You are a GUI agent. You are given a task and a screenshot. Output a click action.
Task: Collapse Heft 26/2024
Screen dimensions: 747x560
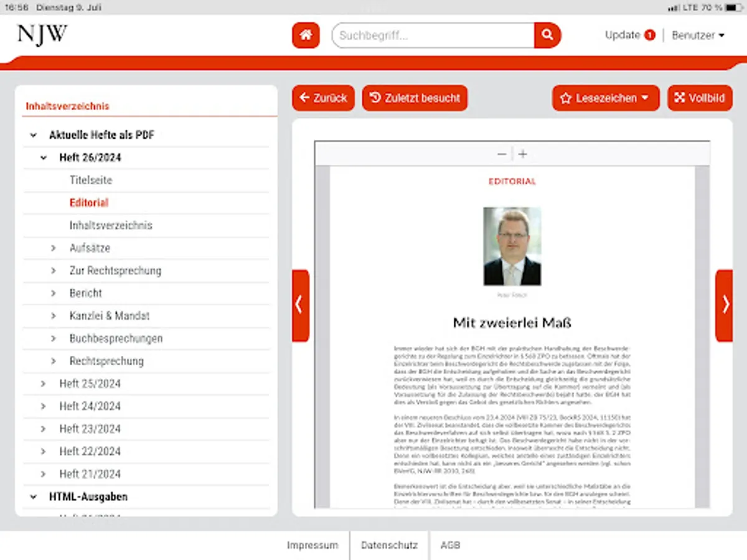coord(42,157)
